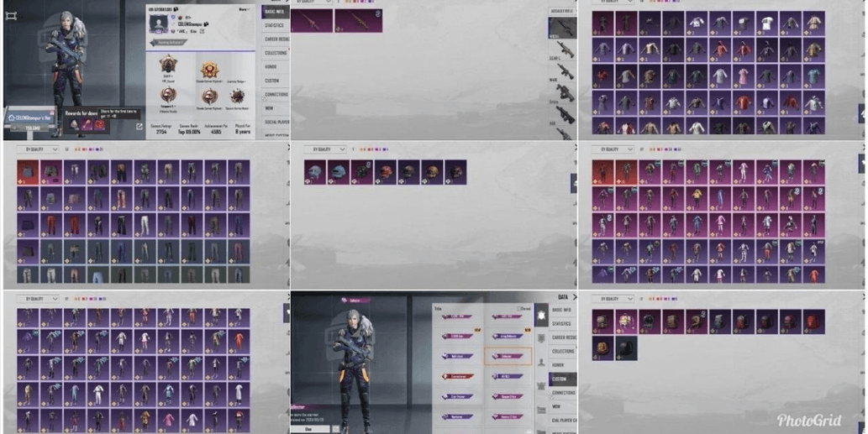This screenshot has height=434, width=868.
Task: Open BY QUALITY dropdown in the backpacks inventory
Action: pyautogui.click(x=613, y=299)
